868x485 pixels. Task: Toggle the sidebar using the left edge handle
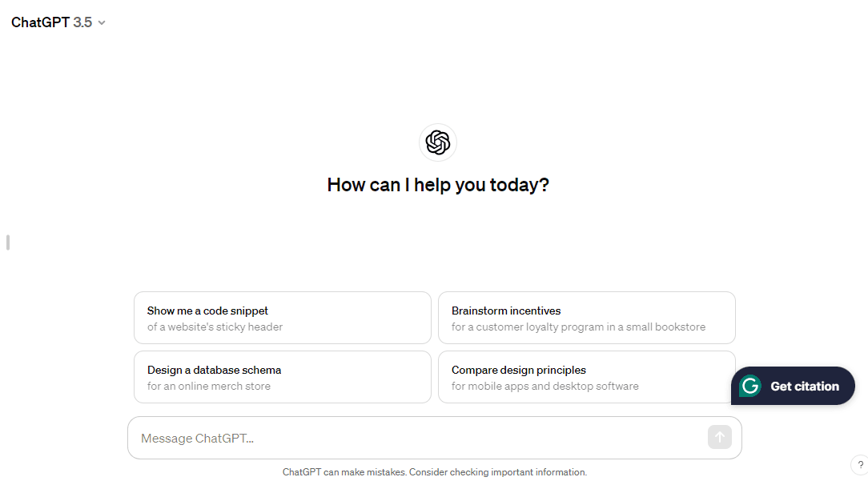tap(8, 242)
